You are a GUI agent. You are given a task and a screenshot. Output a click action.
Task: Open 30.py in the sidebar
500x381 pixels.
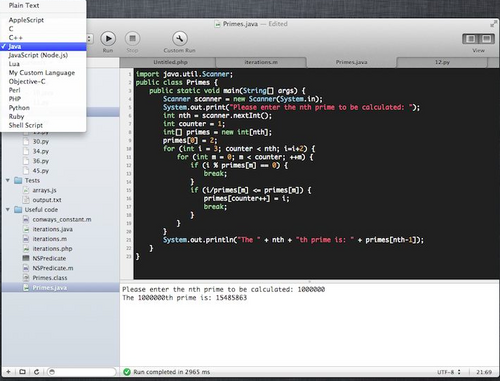tap(41, 141)
